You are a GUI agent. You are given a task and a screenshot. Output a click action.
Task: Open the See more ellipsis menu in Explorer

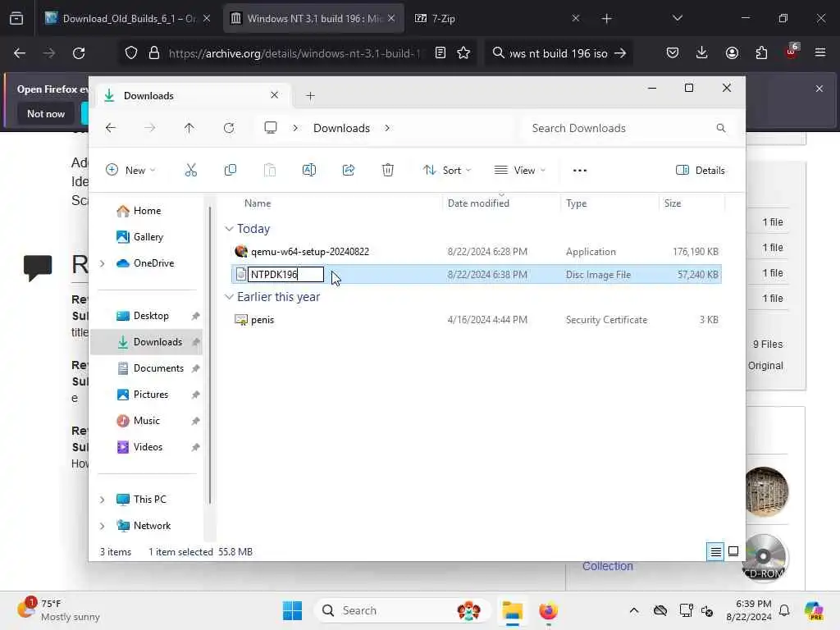[580, 171]
